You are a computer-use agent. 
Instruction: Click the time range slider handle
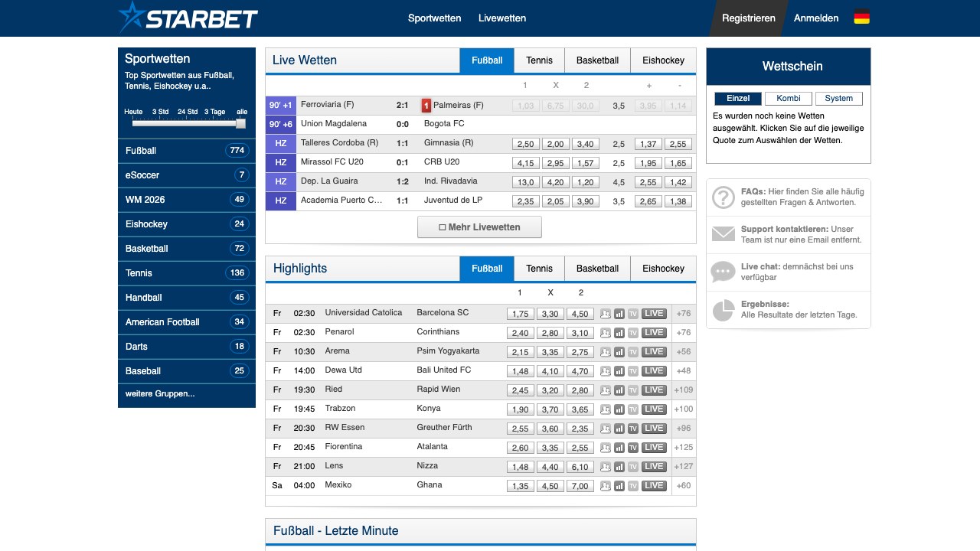[x=240, y=123]
